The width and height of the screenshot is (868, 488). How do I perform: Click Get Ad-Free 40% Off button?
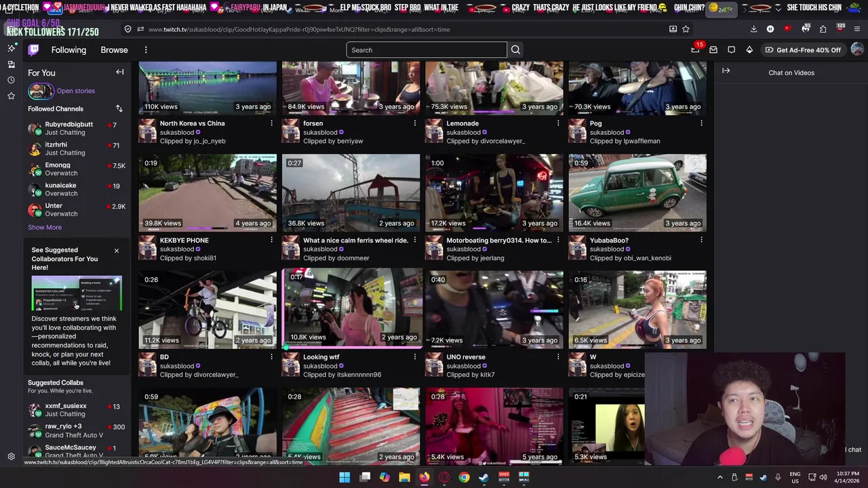pos(802,50)
